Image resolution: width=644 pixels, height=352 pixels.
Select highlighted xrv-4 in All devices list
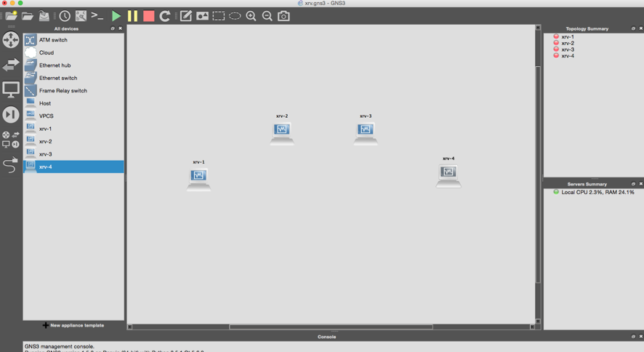[x=73, y=167]
